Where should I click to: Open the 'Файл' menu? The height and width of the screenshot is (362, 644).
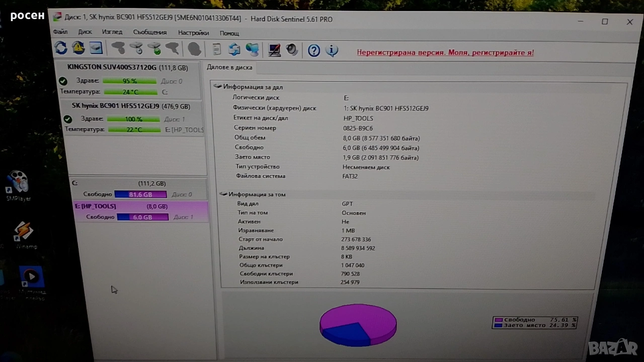pos(60,32)
